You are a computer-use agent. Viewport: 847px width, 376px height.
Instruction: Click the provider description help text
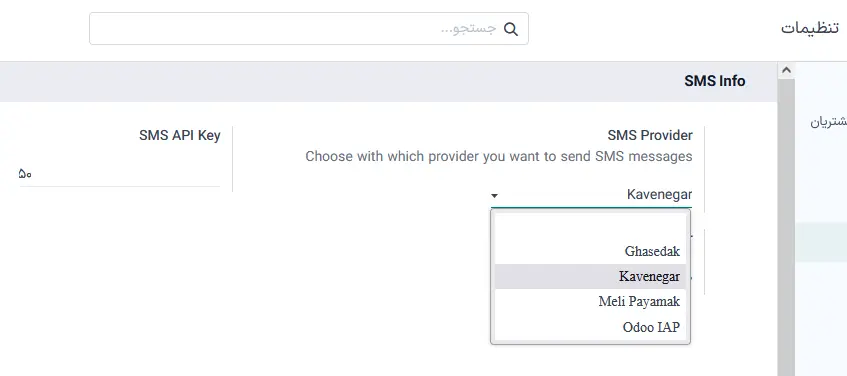(x=499, y=157)
